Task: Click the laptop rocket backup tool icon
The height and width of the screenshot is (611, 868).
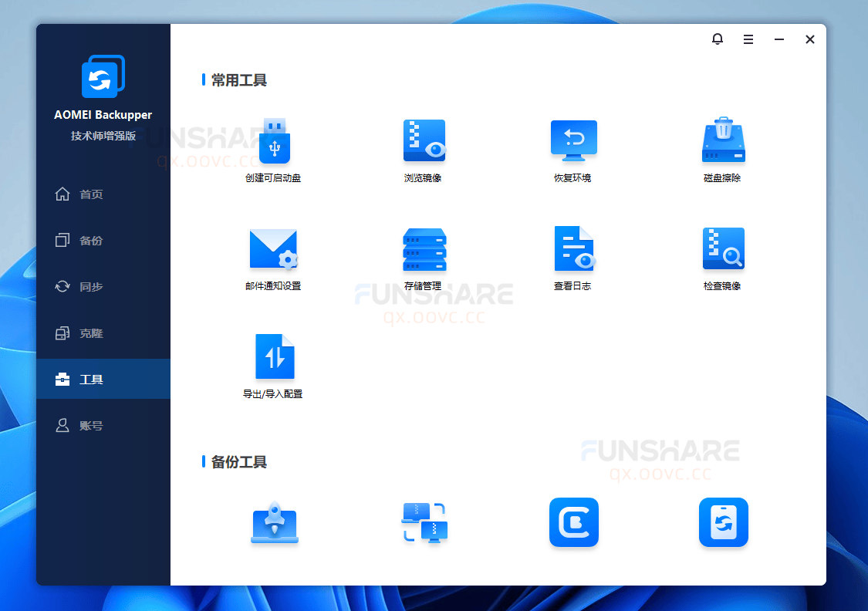Action: tap(274, 522)
